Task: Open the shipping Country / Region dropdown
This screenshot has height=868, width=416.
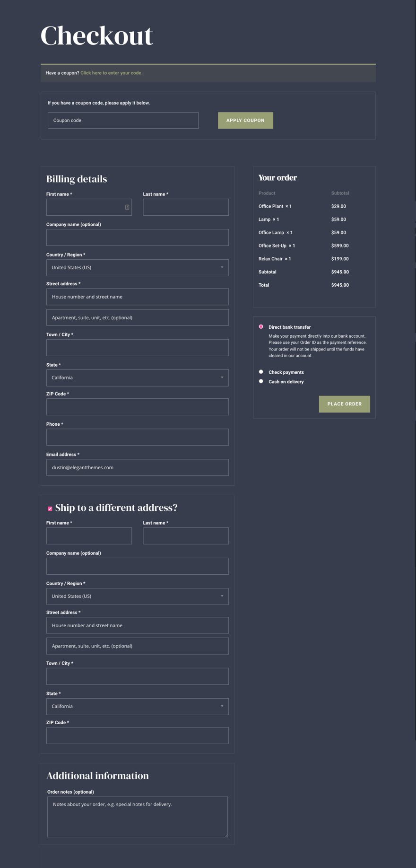Action: pos(137,596)
